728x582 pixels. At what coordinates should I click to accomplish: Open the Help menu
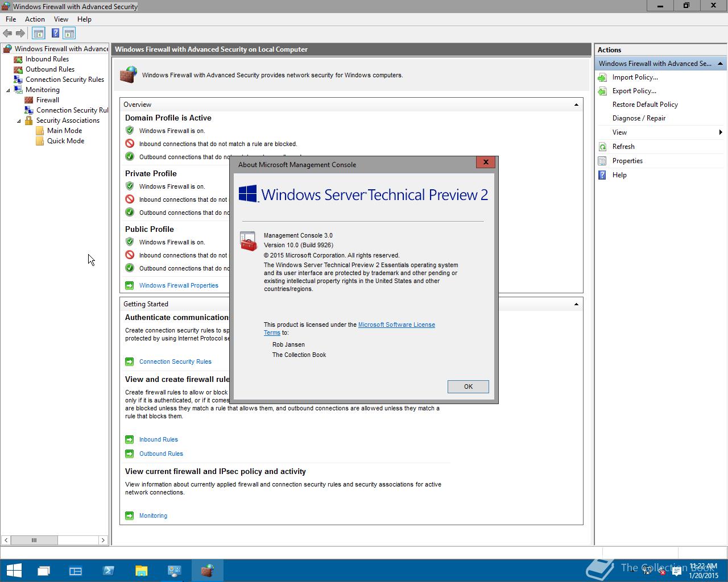[84, 19]
